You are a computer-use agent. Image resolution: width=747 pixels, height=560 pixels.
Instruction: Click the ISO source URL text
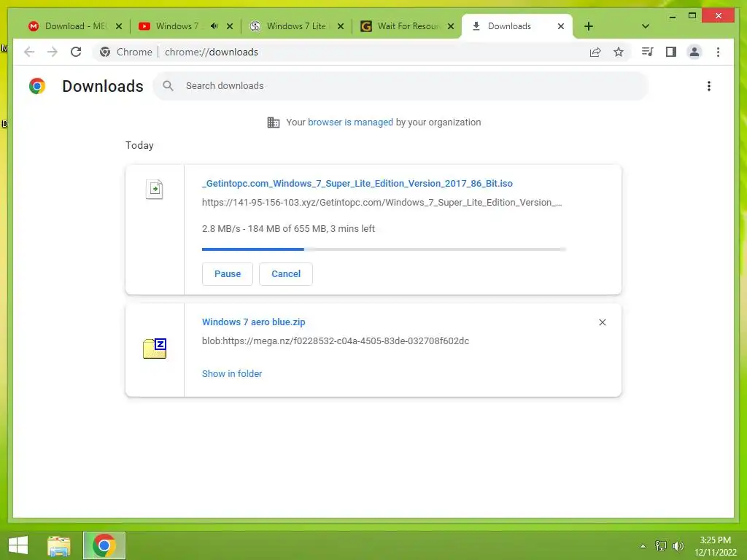click(382, 203)
